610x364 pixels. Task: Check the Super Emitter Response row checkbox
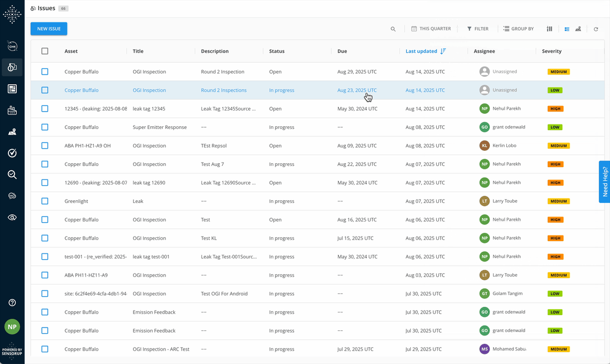point(45,127)
